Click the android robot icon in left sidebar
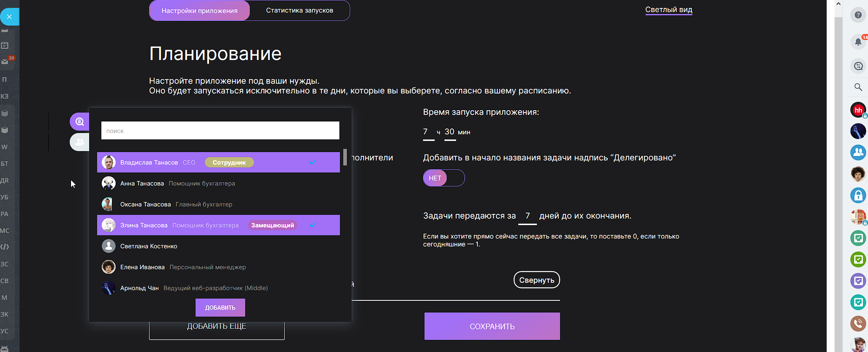 [5, 348]
